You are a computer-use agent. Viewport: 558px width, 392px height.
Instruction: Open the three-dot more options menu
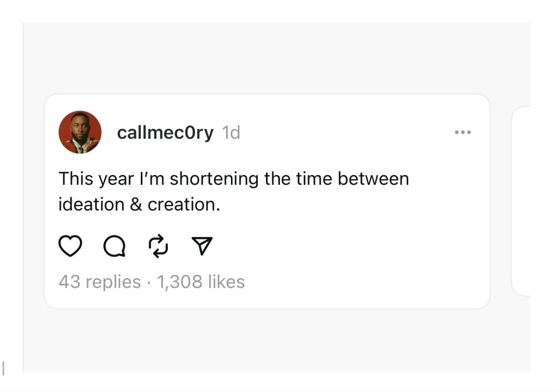463,132
